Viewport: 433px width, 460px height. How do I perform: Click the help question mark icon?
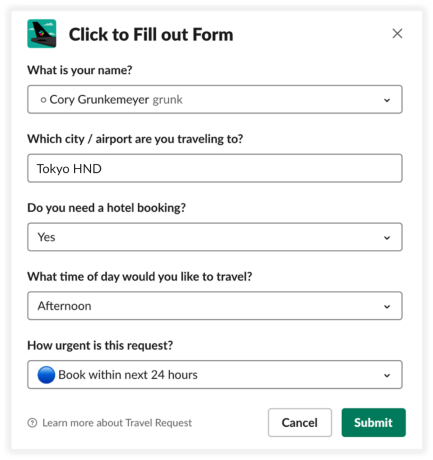32,423
